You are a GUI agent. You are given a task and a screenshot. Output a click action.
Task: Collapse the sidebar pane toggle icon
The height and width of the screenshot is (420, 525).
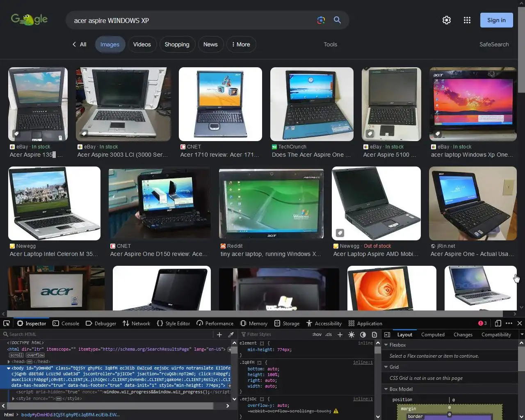pyautogui.click(x=387, y=334)
